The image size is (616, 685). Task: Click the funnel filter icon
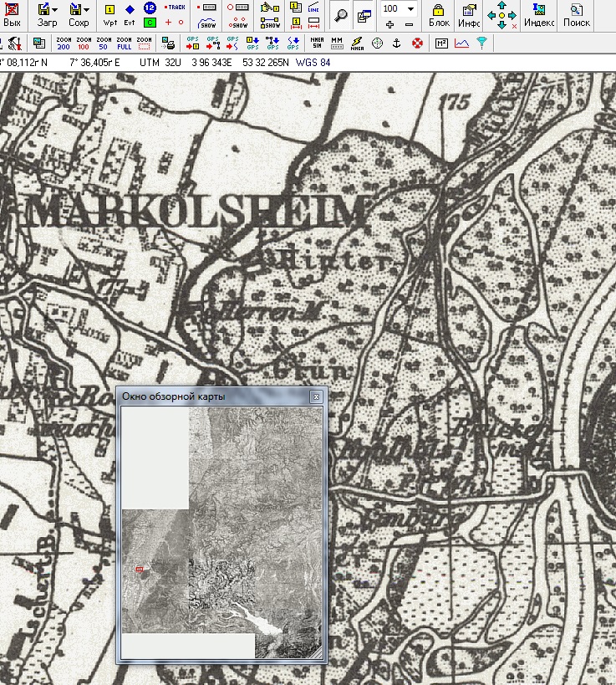pyautogui.click(x=481, y=42)
